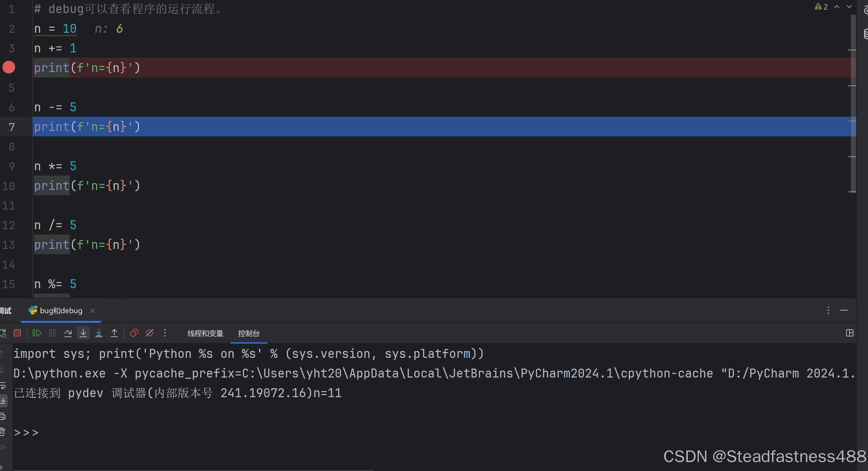Click the editor's vertical scrollbar
868x471 pixels.
click(853, 101)
